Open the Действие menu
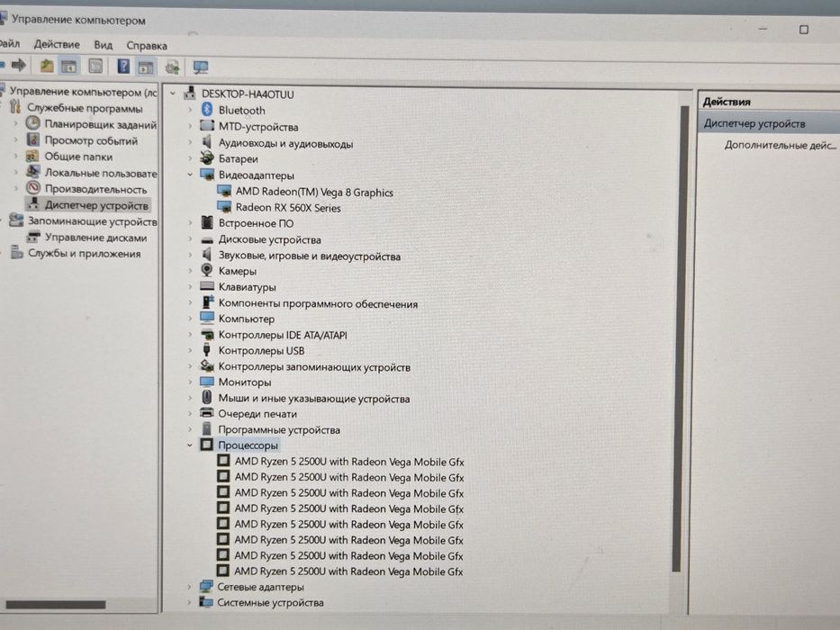Viewport: 840px width, 630px height. click(x=57, y=44)
